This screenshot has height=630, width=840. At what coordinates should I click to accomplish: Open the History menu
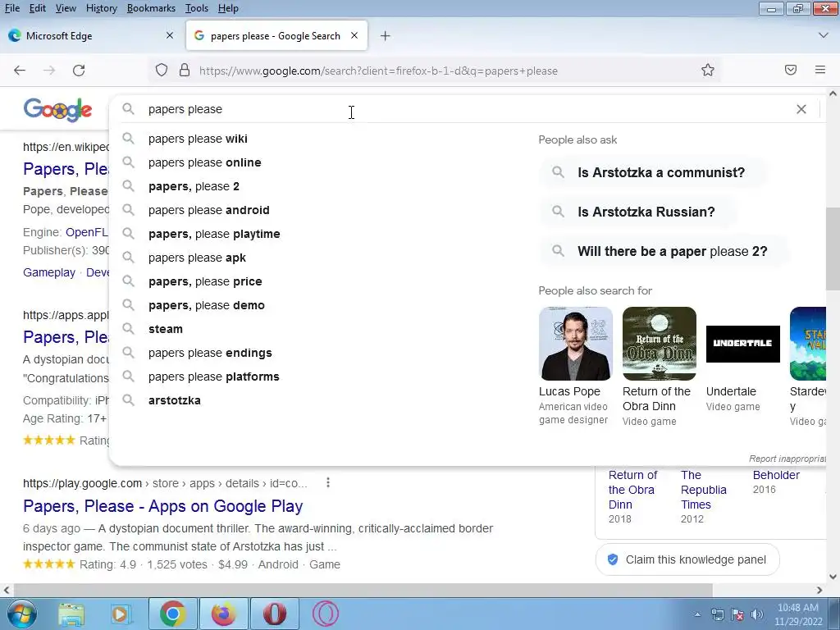coord(101,8)
